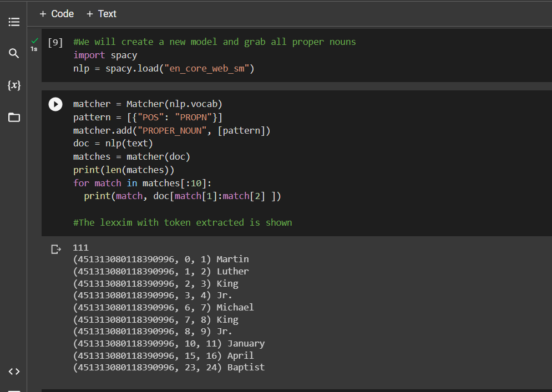Click the output cell toggle icon
The width and height of the screenshot is (552, 392).
pyautogui.click(x=55, y=249)
